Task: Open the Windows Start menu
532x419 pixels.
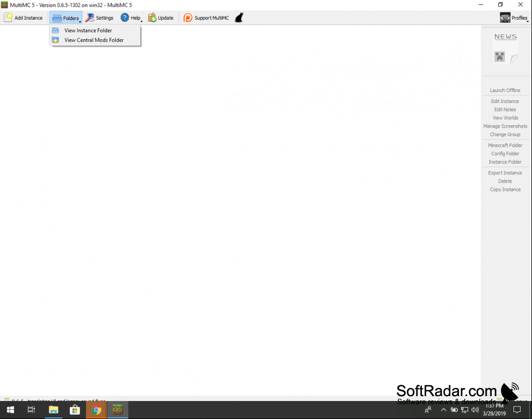Action: coord(10,410)
